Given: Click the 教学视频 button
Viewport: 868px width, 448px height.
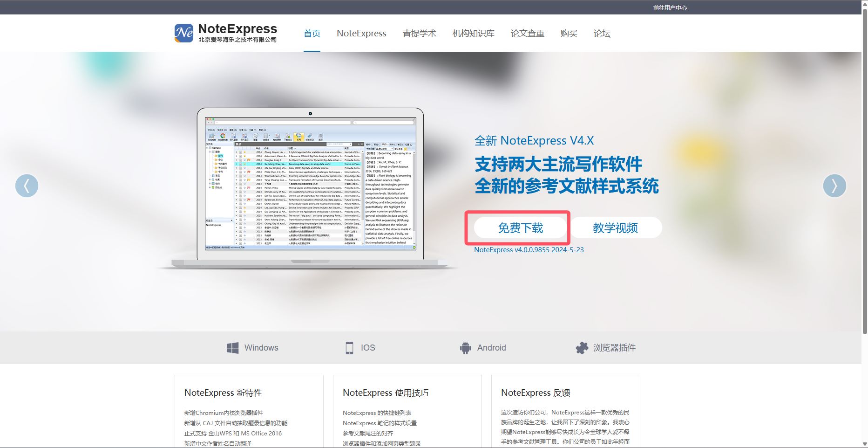Looking at the screenshot, I should pyautogui.click(x=616, y=227).
